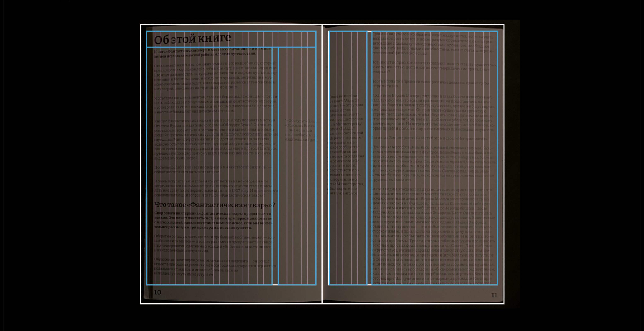Click page number 10 at bottom left
Screen dimensions: 644x331
click(x=158, y=292)
